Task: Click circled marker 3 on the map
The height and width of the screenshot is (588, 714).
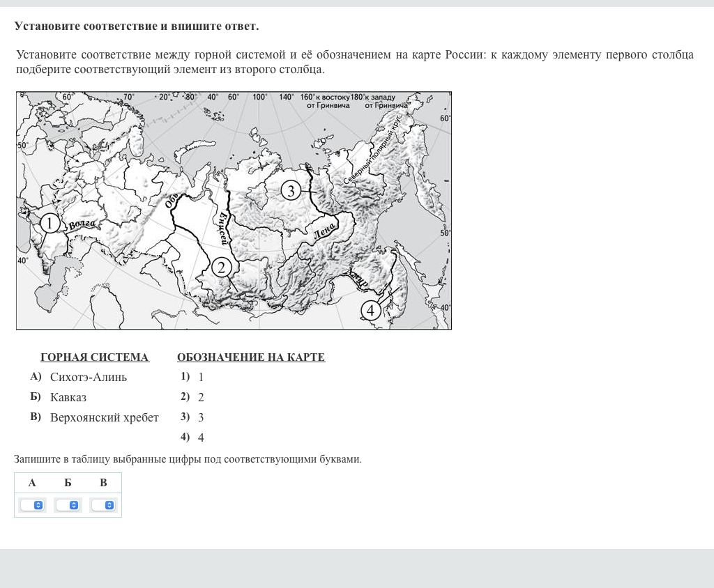Action: [291, 189]
